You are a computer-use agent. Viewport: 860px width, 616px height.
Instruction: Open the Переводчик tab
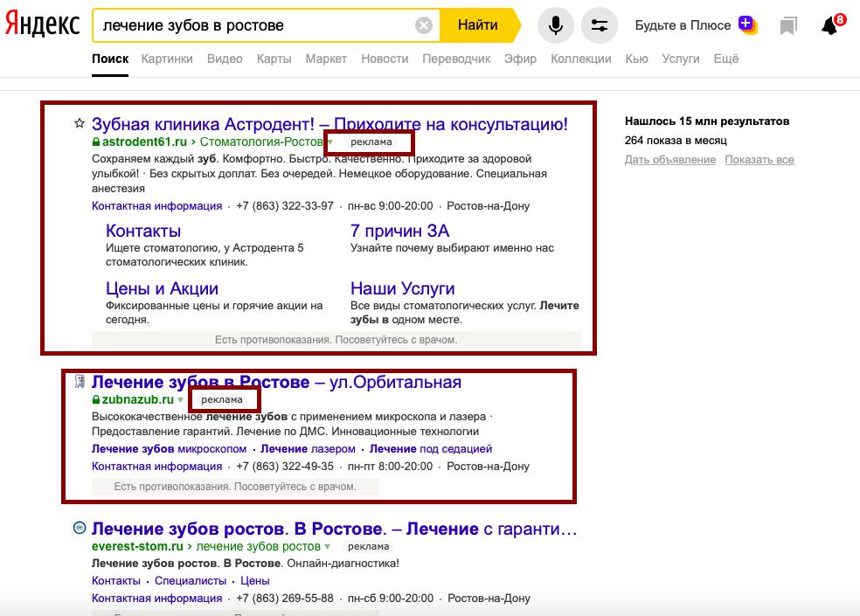tap(456, 59)
